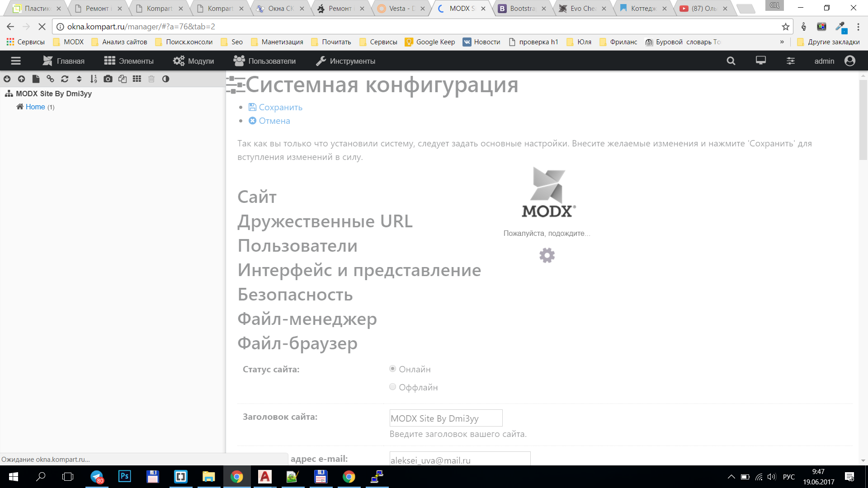The image size is (868, 488).
Task: Click the camera icon in tree toolbar
Action: (x=108, y=79)
